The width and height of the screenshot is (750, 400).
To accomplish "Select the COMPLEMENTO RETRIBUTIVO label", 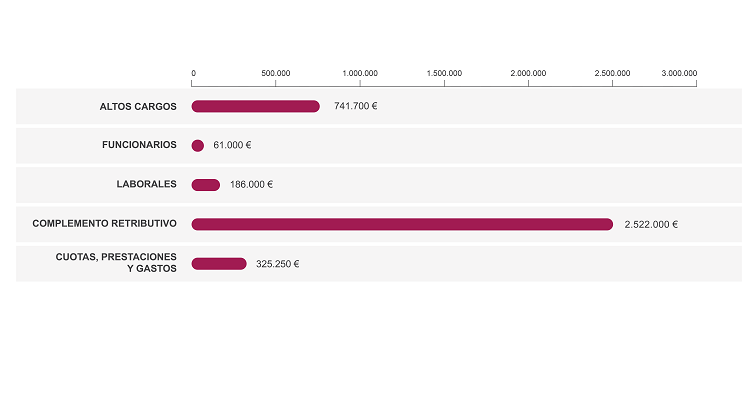I will click(x=104, y=224).
